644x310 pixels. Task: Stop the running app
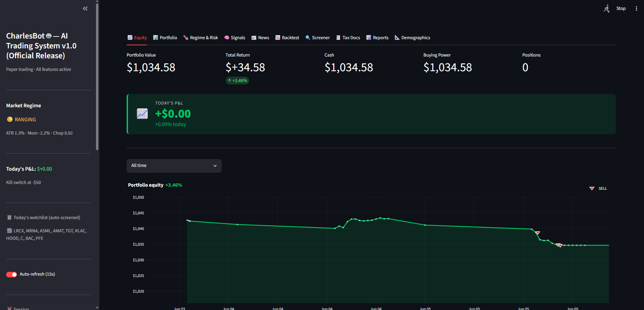coord(621,9)
